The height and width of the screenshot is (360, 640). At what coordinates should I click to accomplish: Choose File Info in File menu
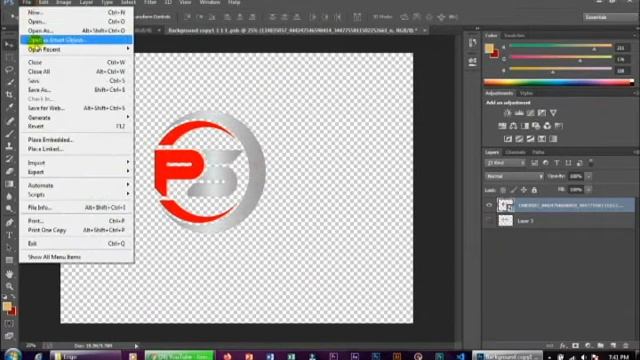[x=76, y=208]
